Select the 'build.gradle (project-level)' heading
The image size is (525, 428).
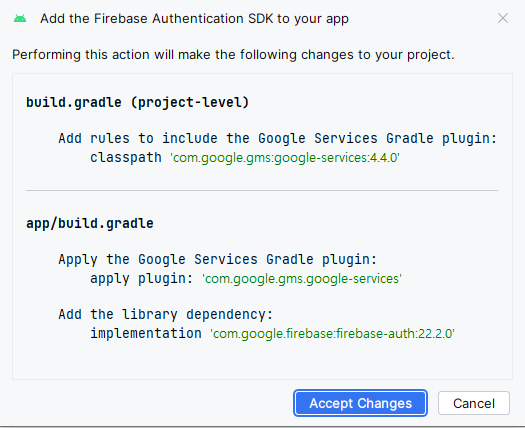coord(138,102)
